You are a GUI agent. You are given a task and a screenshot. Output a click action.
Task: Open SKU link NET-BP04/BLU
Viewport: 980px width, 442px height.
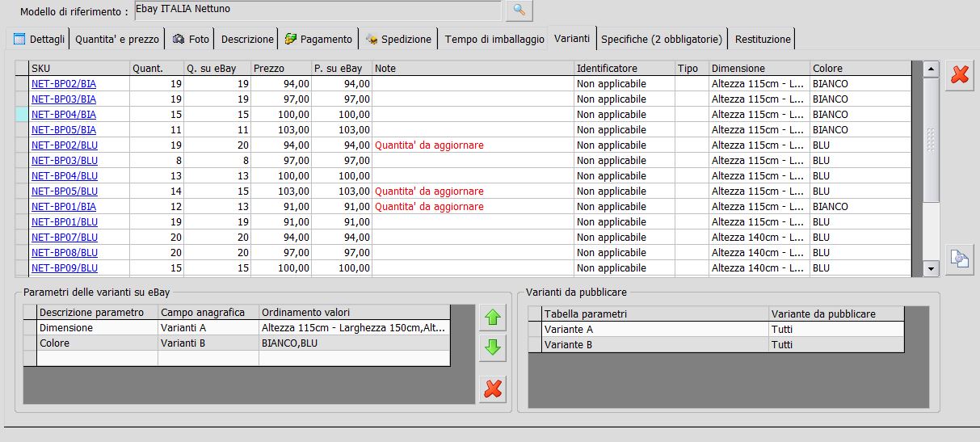(x=65, y=175)
